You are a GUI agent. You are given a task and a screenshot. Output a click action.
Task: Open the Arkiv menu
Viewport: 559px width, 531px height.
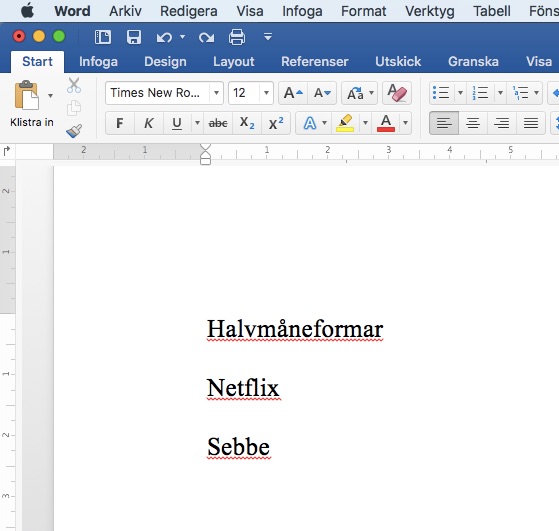pos(125,11)
